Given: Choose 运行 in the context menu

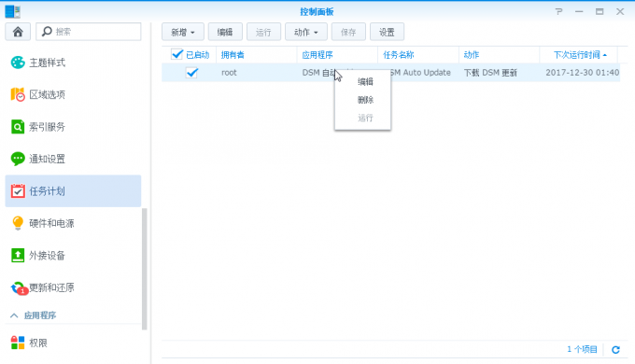Looking at the screenshot, I should [x=365, y=118].
